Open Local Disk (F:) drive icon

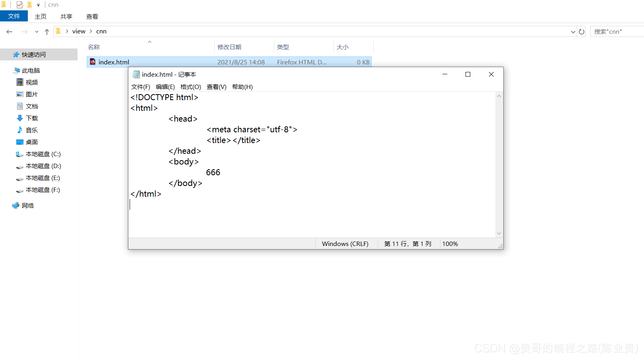(x=19, y=190)
